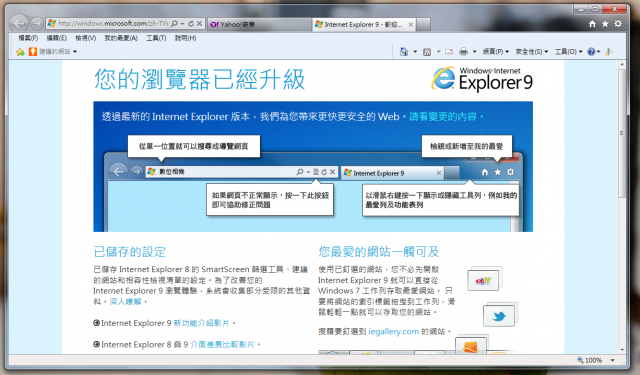Stop loading with the address bar X
This screenshot has width=640, height=375.
[x=199, y=24]
